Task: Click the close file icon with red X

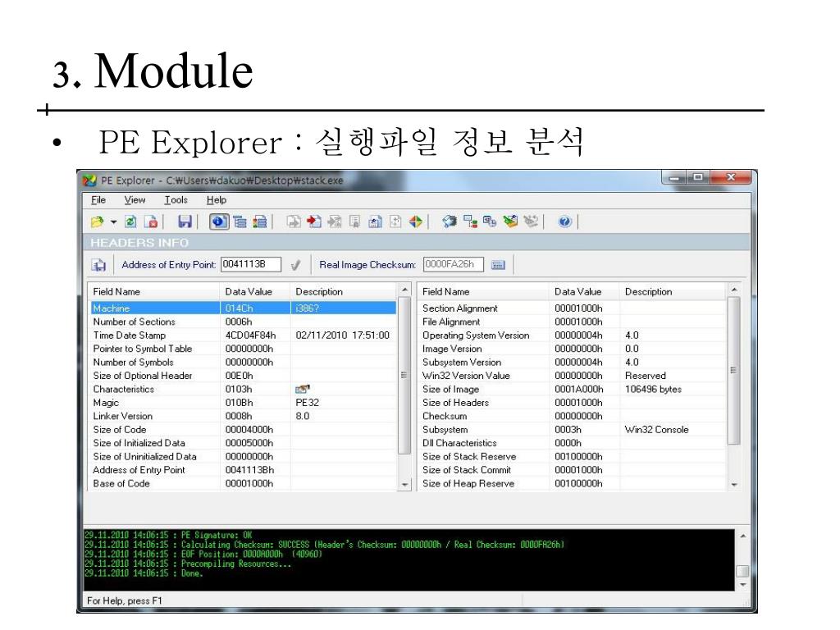Action: coord(152,221)
